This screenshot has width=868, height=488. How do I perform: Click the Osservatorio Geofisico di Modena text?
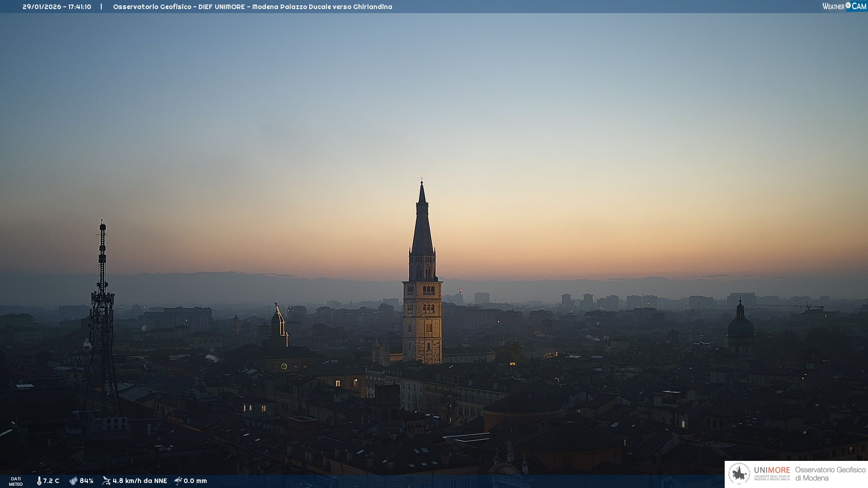tap(830, 474)
